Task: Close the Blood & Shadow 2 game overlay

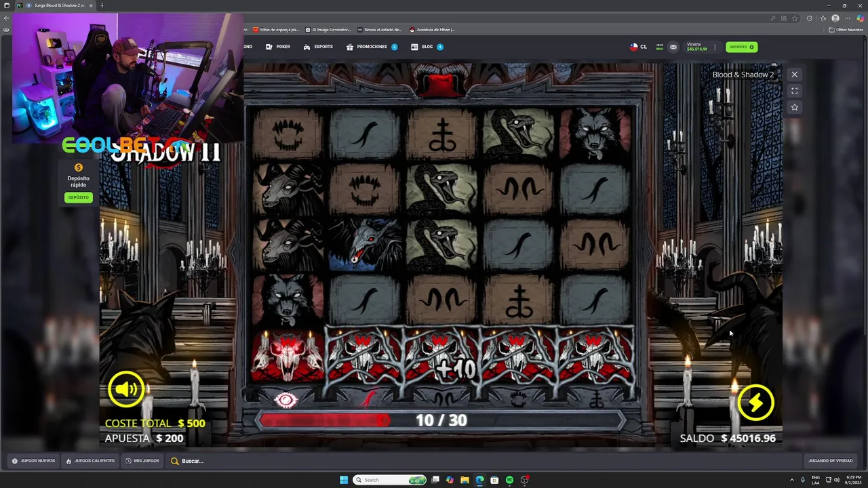Action: (x=794, y=75)
